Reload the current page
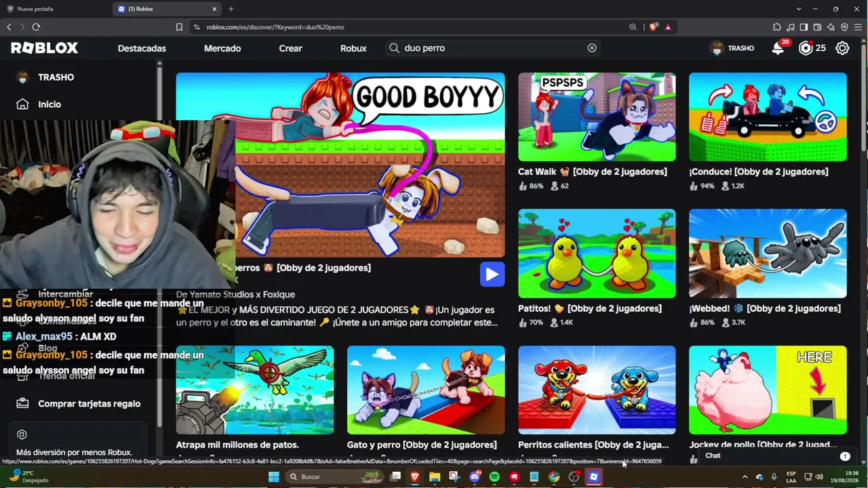Screen dimensions: 868x488 coord(36,27)
